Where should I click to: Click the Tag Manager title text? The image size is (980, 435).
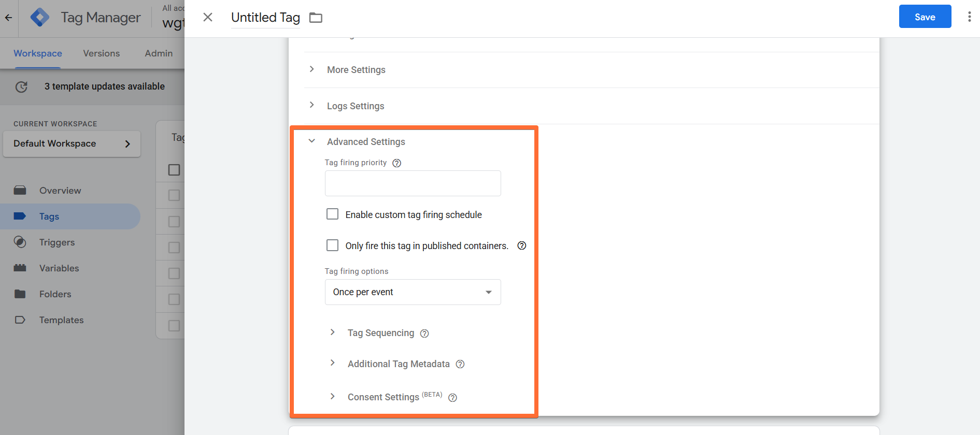click(x=101, y=18)
